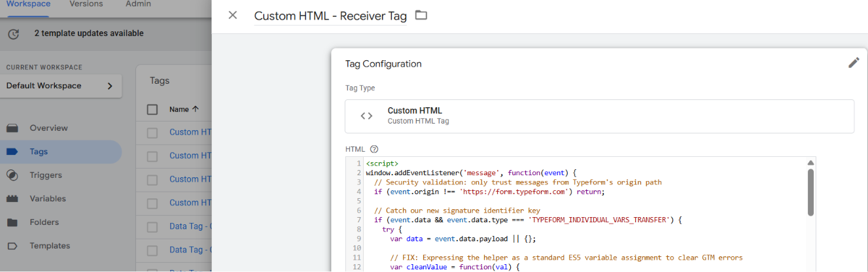Click line with TYPEFORM_INDIVIDUAL_VARS_TRANSFER
This screenshot has height=272, width=868.
pos(528,220)
